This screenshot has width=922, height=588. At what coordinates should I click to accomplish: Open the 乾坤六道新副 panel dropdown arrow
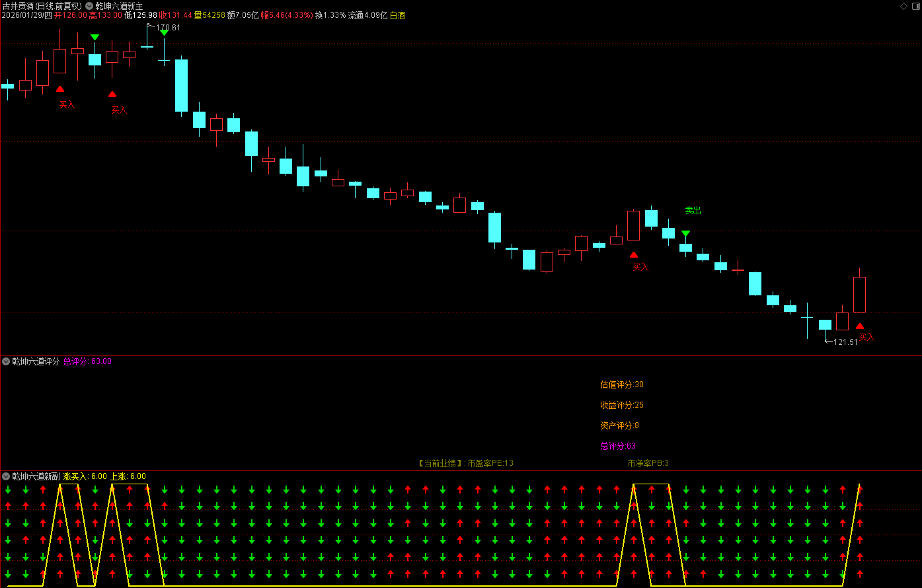(6, 476)
